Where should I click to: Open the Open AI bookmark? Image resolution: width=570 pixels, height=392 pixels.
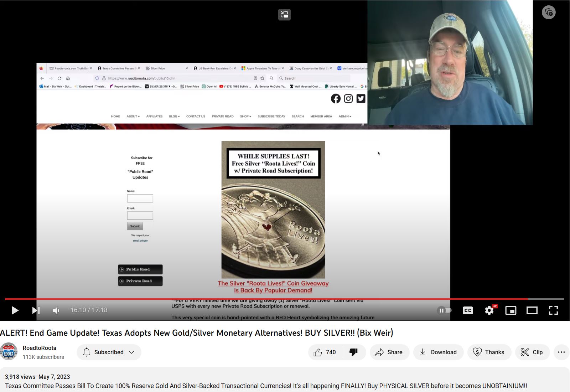coord(209,87)
